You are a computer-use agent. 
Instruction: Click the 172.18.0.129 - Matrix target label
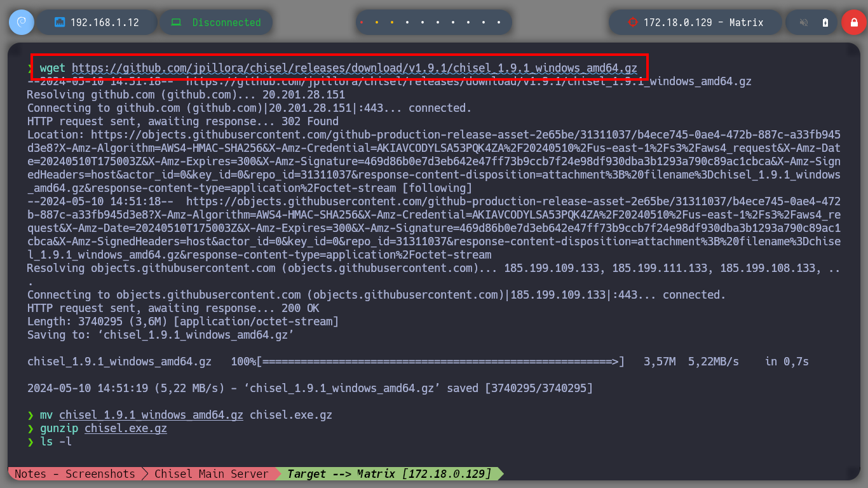(x=703, y=22)
